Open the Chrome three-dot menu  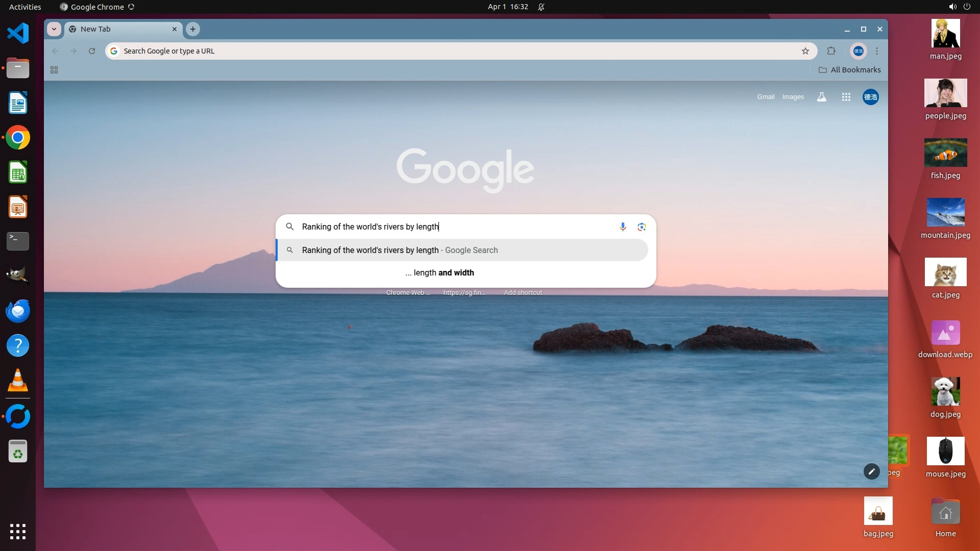tap(877, 51)
